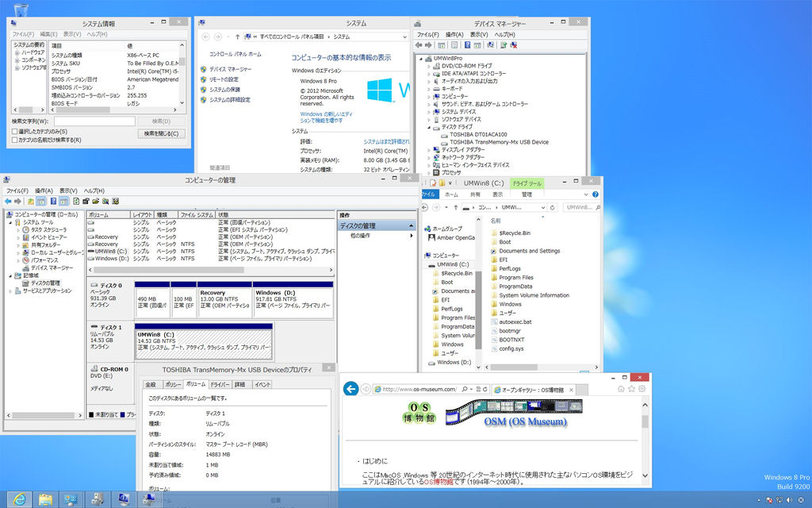
Task: Click Scan for hardware changes icon in Device Manager
Action: pyautogui.click(x=490, y=45)
